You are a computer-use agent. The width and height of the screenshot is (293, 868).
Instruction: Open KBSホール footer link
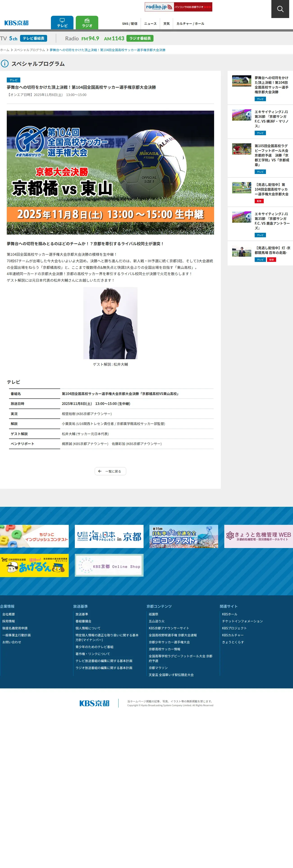pos(230,614)
